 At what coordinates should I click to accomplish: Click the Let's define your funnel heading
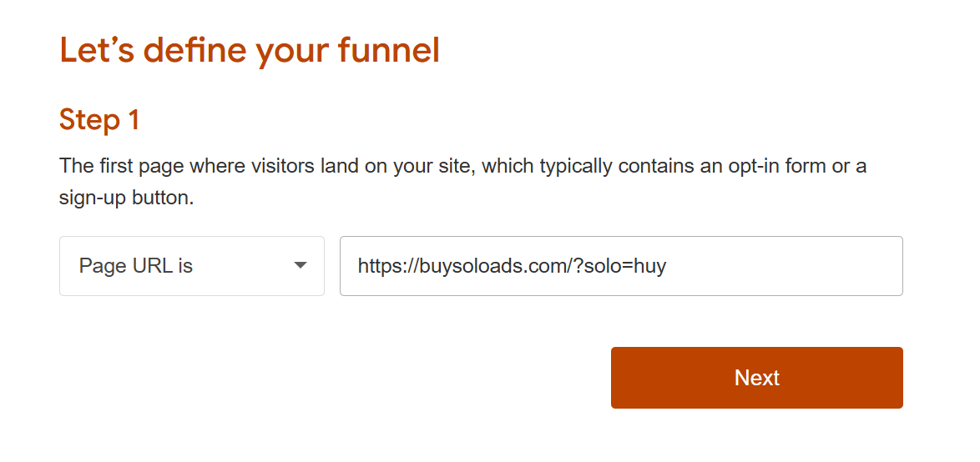tap(250, 51)
